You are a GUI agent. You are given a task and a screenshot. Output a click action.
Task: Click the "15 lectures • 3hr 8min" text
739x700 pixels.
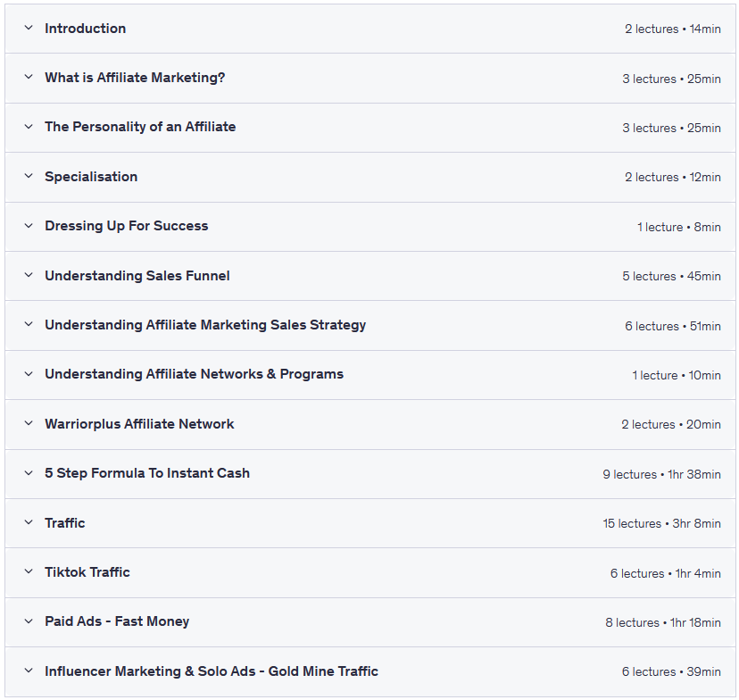point(661,524)
